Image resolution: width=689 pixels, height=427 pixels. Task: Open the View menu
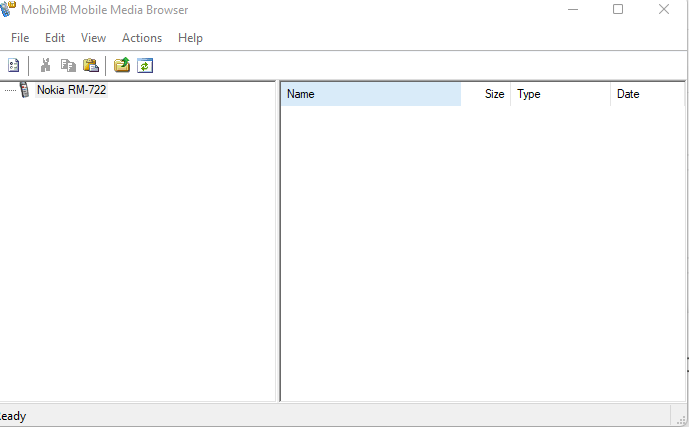tap(93, 38)
